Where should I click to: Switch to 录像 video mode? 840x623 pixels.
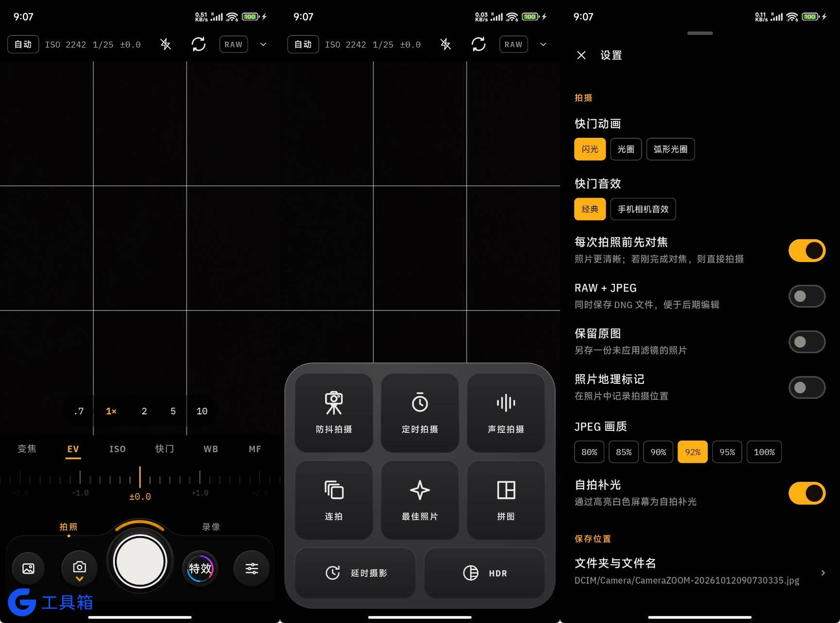tap(211, 526)
